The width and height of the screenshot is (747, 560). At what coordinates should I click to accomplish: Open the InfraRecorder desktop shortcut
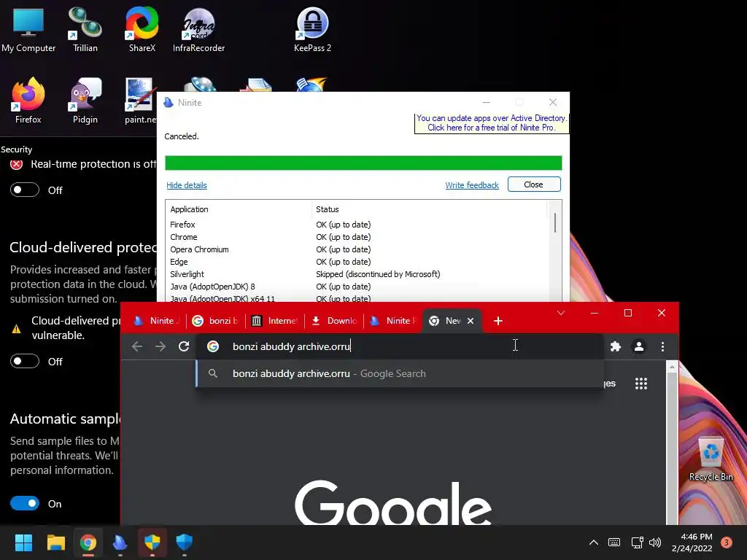198,30
